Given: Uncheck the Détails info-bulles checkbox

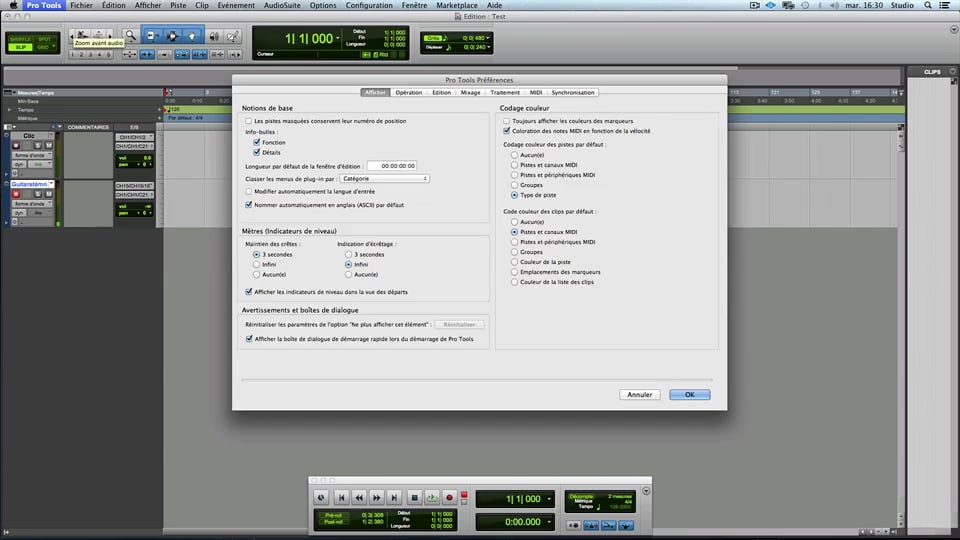Looking at the screenshot, I should pyautogui.click(x=257, y=152).
